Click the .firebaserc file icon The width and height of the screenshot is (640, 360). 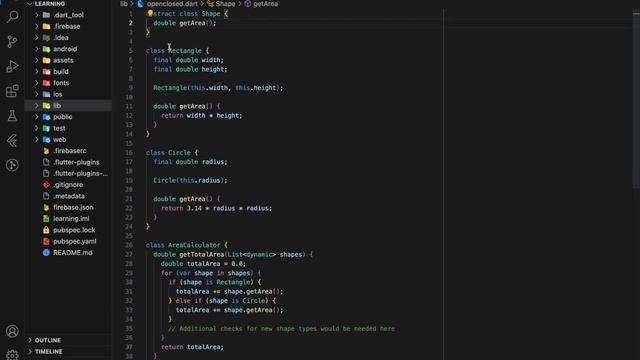[x=46, y=151]
